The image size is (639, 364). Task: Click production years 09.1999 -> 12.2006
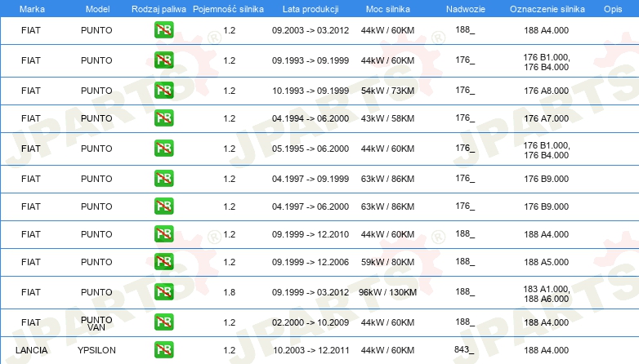coord(311,262)
